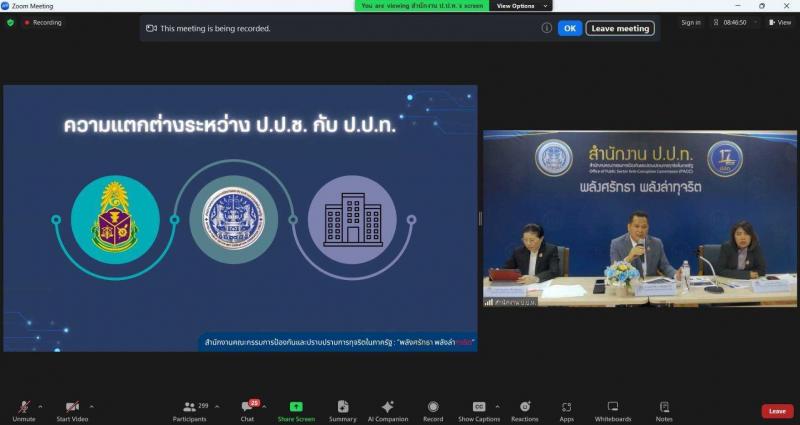Open View Options dropdown
Image resolution: width=800 pixels, height=425 pixels.
520,6
